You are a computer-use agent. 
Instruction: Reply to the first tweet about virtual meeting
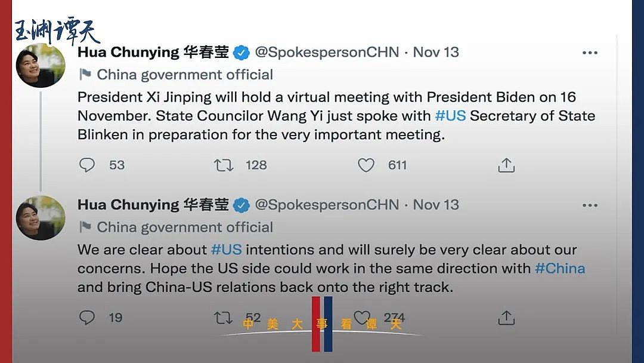pos(87,165)
